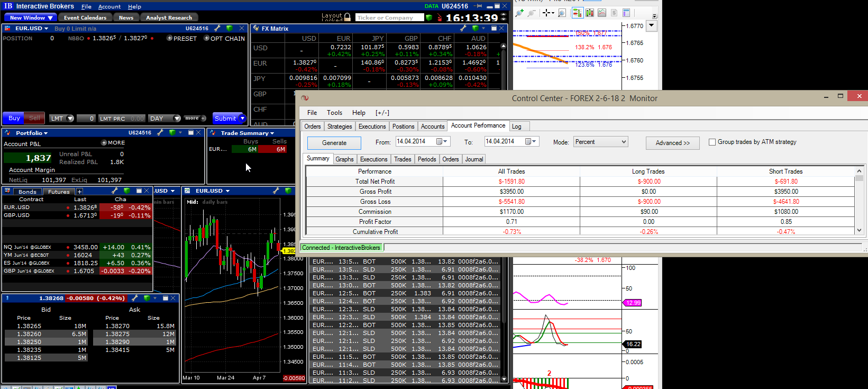Open the wrench settings in the EUR.USD chart panel
The image size is (868, 389).
click(276, 191)
